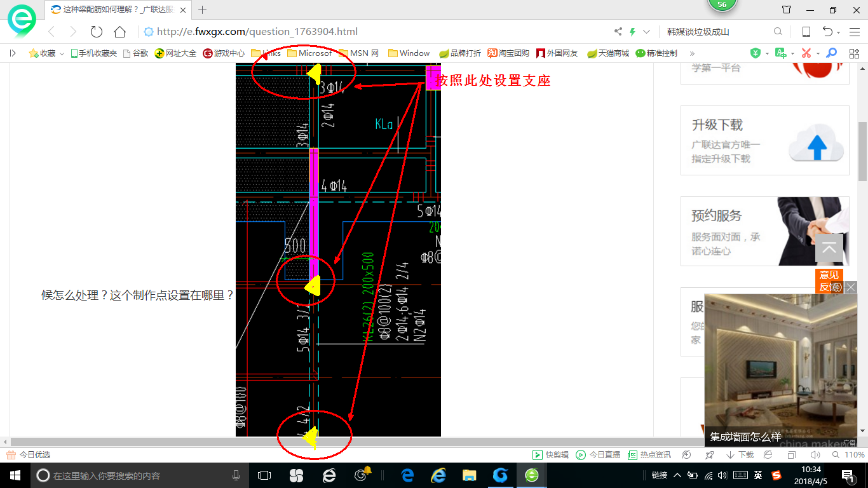Open 精准控制 bookmark
The image size is (868, 488).
pos(656,53)
